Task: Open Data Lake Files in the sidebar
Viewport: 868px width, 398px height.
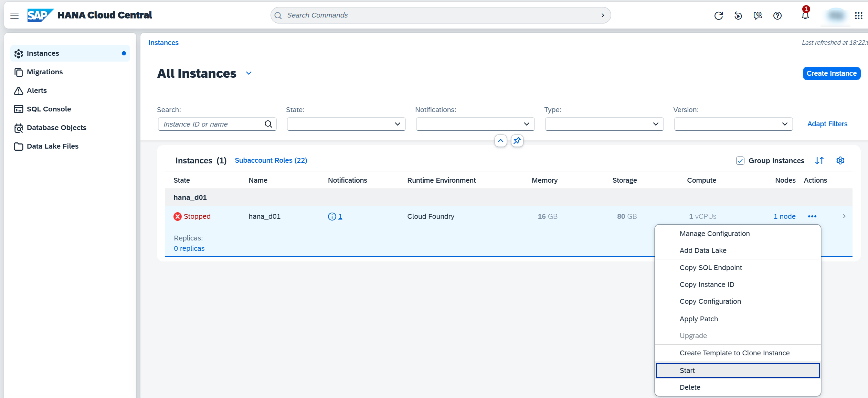Action: pyautogui.click(x=70, y=146)
